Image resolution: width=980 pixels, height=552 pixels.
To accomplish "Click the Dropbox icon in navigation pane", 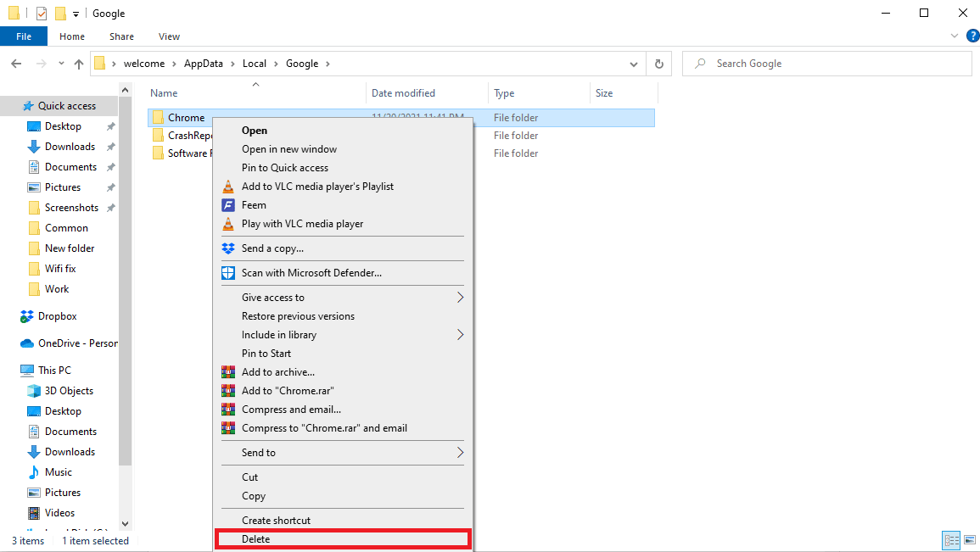I will click(x=27, y=316).
